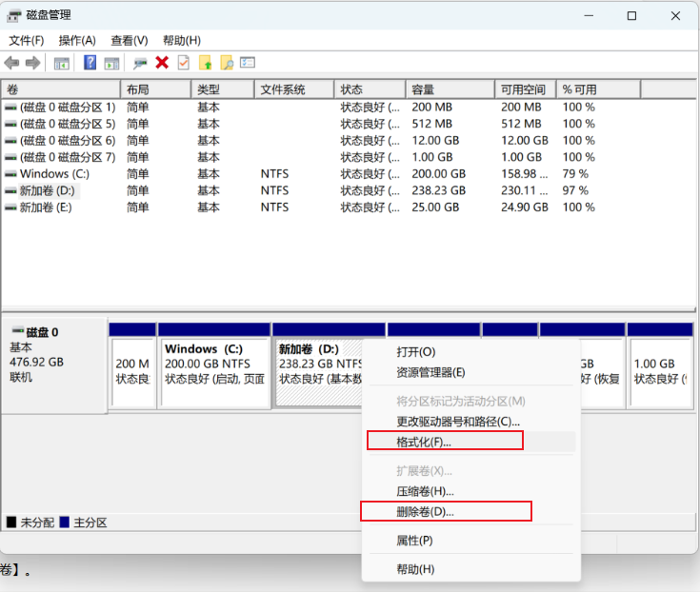Sort by the 类型 column header

point(223,89)
